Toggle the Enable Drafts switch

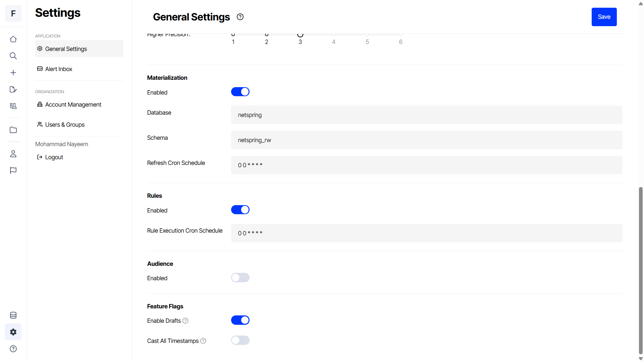click(x=240, y=320)
